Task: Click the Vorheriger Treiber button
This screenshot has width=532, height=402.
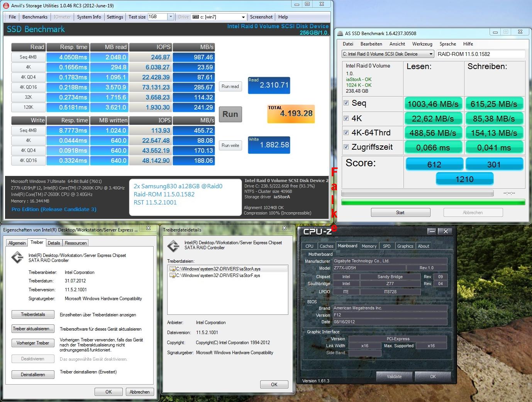Action: [x=33, y=343]
